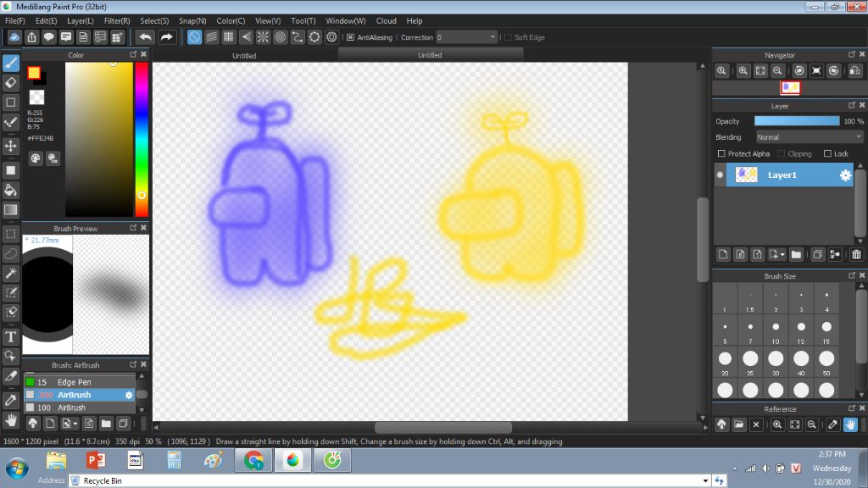This screenshot has width=868, height=488.
Task: Open AirBrush 300 brush settings gear
Action: click(129, 395)
